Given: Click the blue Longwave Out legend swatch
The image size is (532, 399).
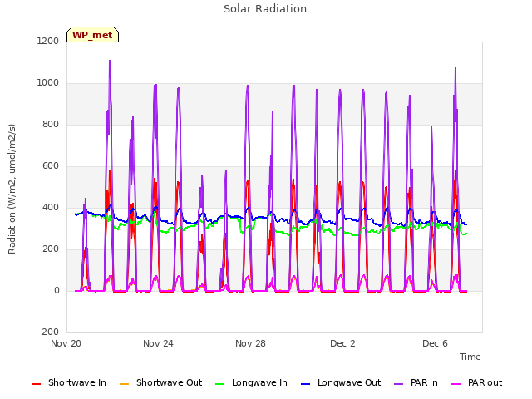Looking at the screenshot, I should point(305,384).
